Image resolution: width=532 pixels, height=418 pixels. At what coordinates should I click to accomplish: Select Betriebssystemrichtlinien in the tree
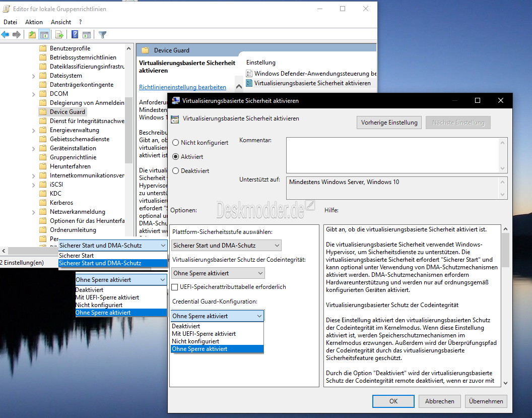click(83, 57)
